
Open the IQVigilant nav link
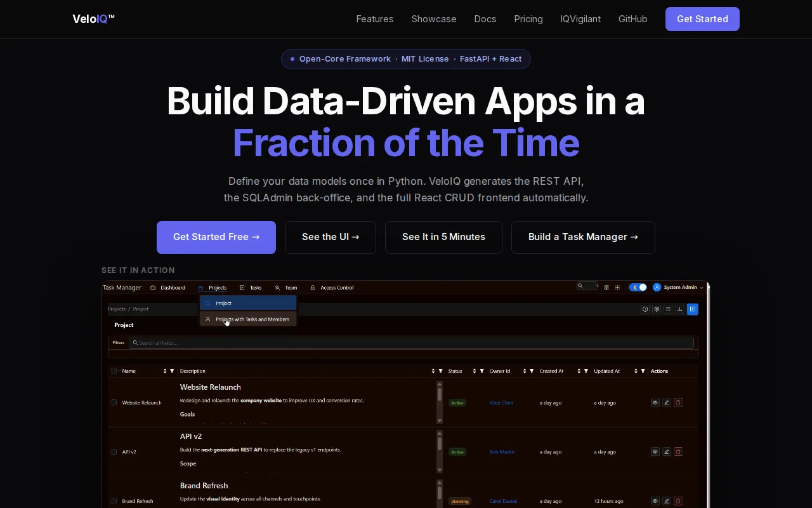(x=580, y=19)
